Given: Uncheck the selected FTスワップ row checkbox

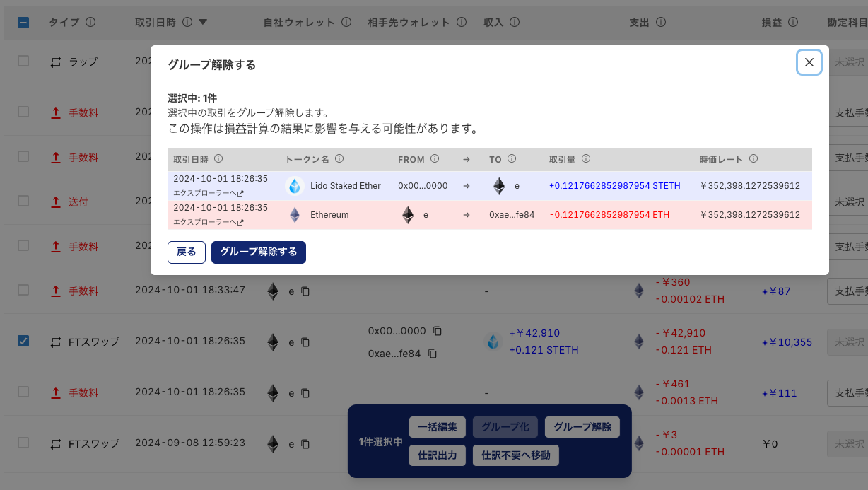Looking at the screenshot, I should 23,342.
